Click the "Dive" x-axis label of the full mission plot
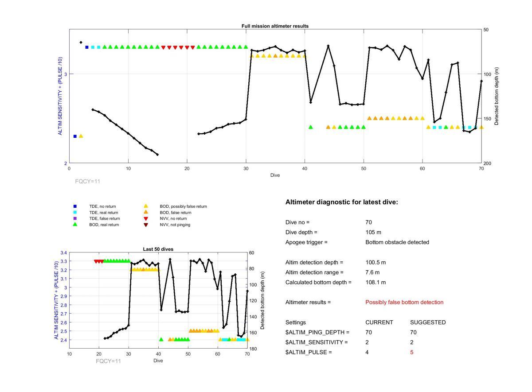Image resolution: width=532 pixels, height=392 pixels. click(x=275, y=175)
